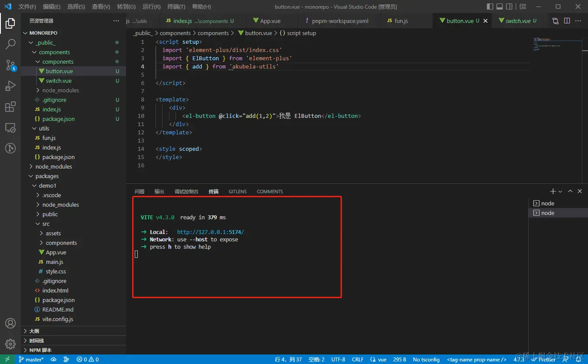Viewport: 588px width, 364px height.
Task: Toggle primary sidebar layout button
Action: 490,6
